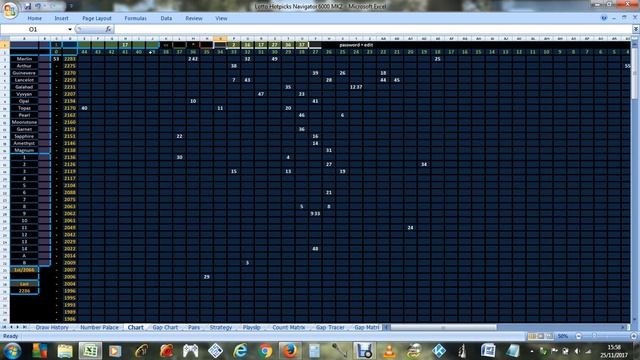Click the horizontal scrollbar thumb
Viewport: 640px width, 360px height.
point(443,327)
